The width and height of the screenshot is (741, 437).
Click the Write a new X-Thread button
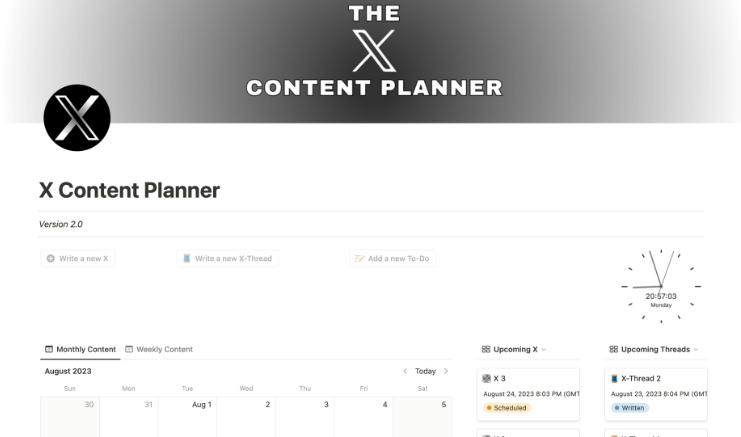coord(227,258)
